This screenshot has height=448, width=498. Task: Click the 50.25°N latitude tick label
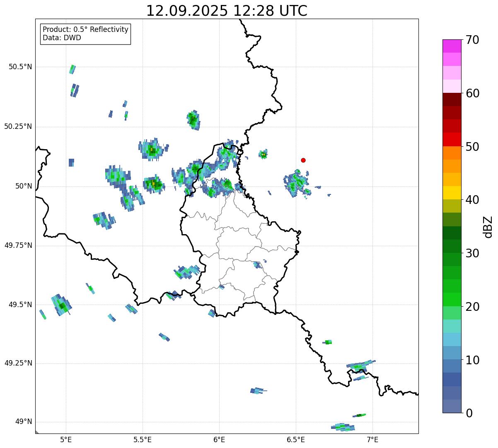[x=18, y=126]
